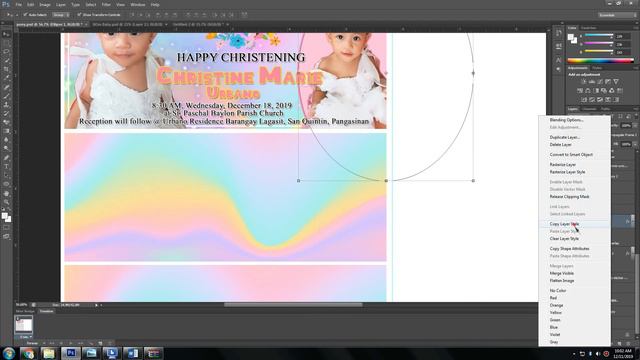640x360 pixels.
Task: Choose Copy Shape Attributes
Action: point(569,249)
